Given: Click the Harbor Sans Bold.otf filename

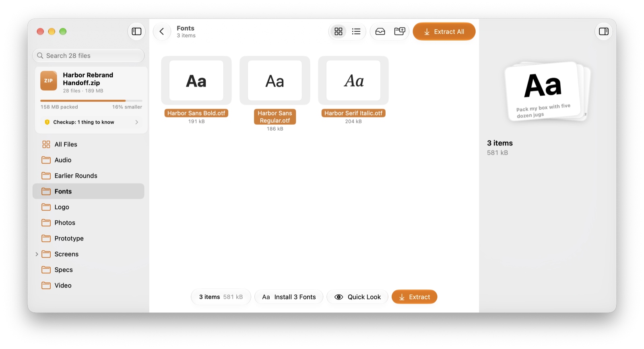Looking at the screenshot, I should pos(196,113).
